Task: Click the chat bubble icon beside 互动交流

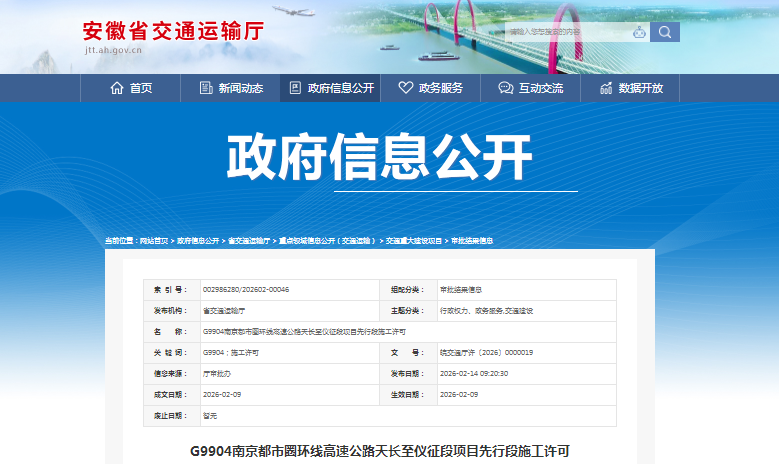Action: tap(504, 88)
